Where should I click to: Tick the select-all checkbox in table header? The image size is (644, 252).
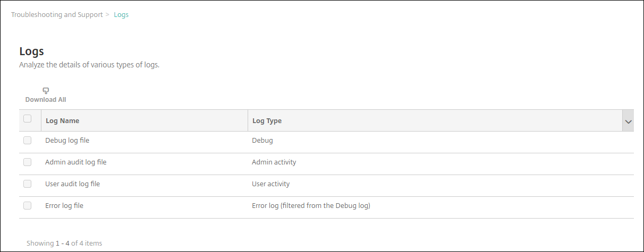[28, 119]
